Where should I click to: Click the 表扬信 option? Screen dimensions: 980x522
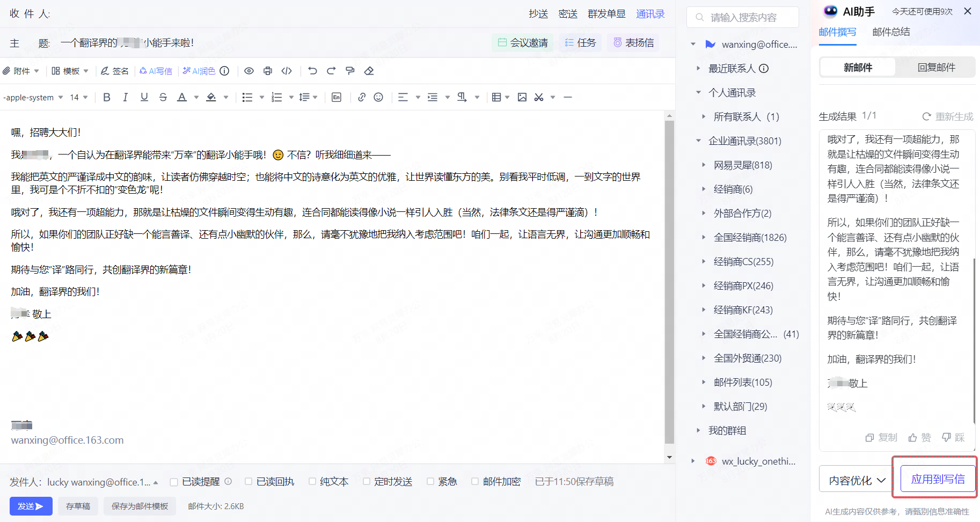click(633, 43)
